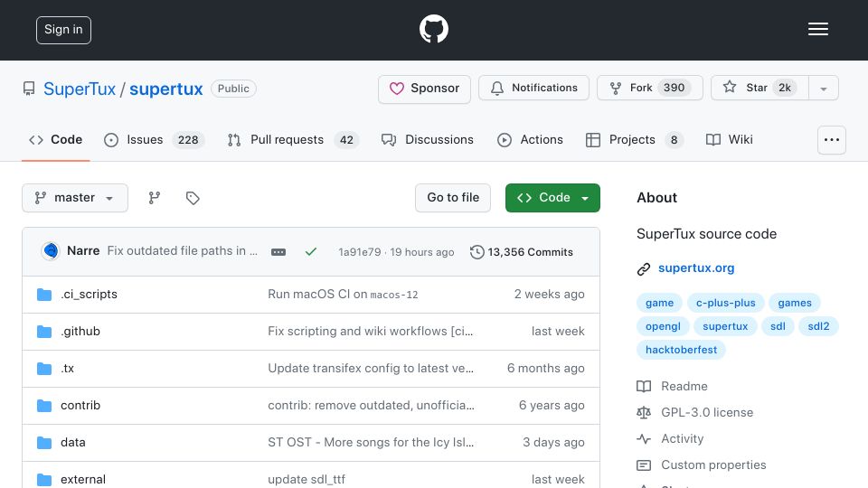Open the external folder
This screenshot has height=488, width=868.
click(x=83, y=479)
